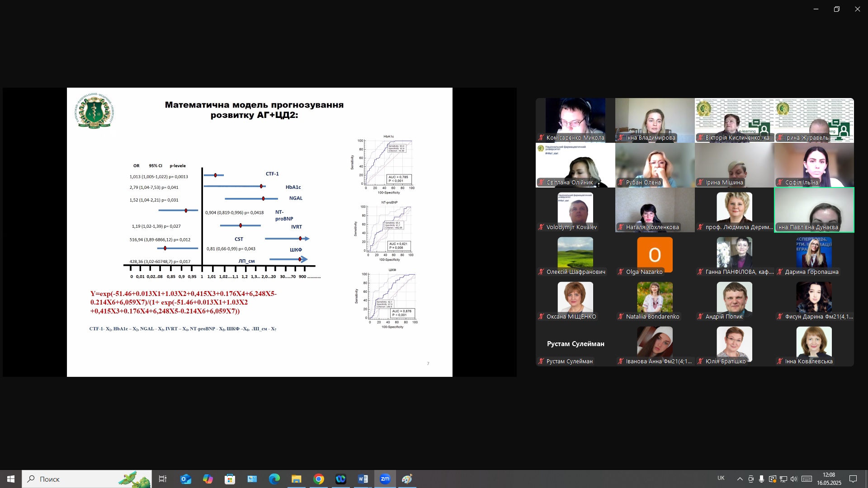Image resolution: width=868 pixels, height=488 pixels.
Task: Click Olga Nazarko's orange avatar tile
Action: (x=655, y=255)
